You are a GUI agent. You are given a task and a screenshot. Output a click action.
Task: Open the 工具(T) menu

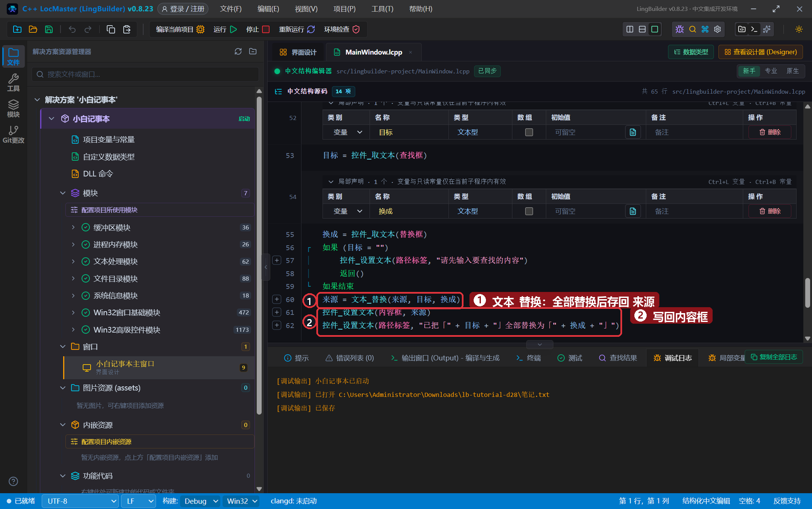pyautogui.click(x=382, y=8)
